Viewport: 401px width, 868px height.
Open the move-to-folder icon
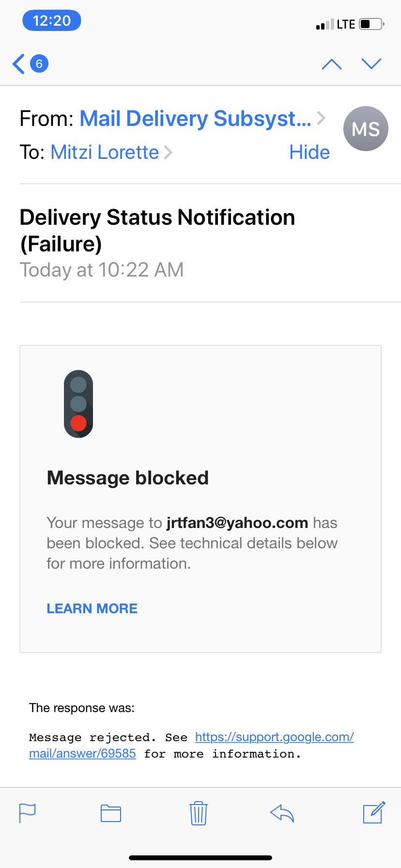[111, 813]
